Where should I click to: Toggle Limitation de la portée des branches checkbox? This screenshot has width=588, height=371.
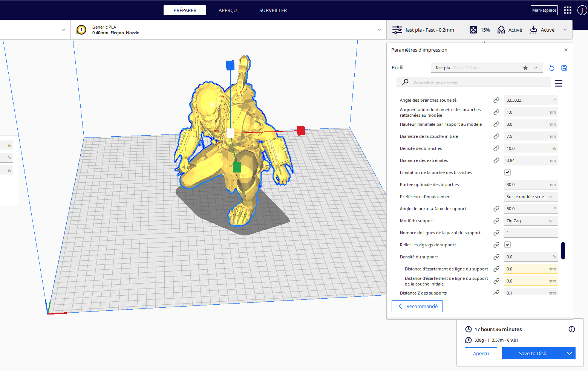[508, 173]
